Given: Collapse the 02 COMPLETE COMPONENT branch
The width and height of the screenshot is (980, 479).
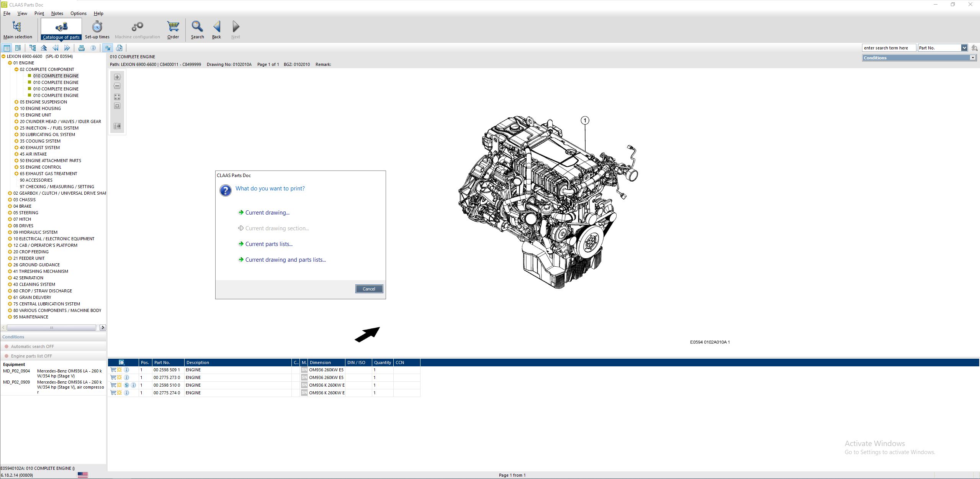Looking at the screenshot, I should point(16,69).
